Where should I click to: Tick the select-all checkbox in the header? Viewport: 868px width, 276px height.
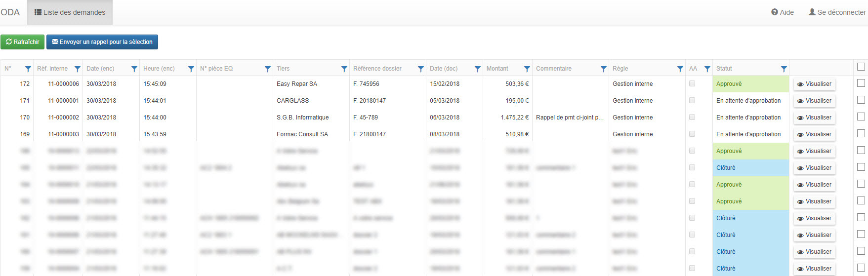point(861,67)
